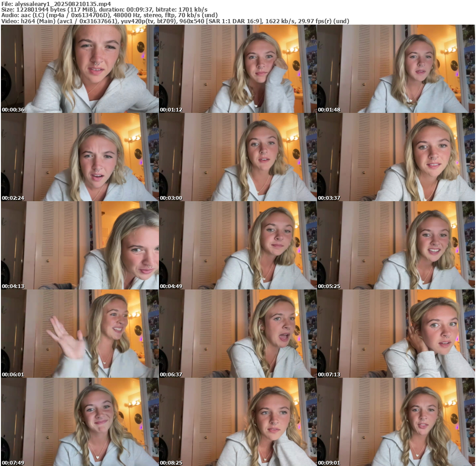Image resolution: width=476 pixels, height=466 pixels.
Task: Open the thumbnail at 00:01:48
Action: click(396, 69)
